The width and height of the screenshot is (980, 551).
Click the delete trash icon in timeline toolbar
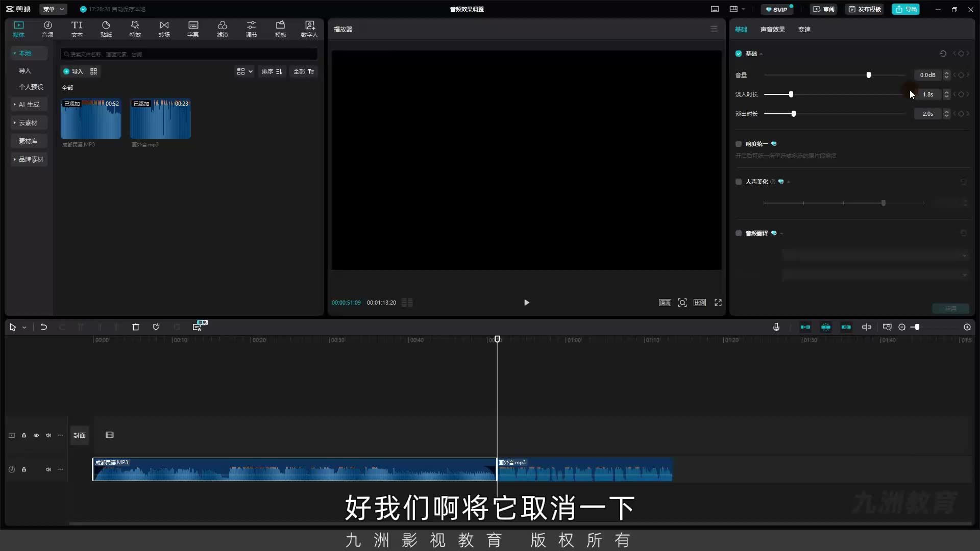pyautogui.click(x=136, y=327)
